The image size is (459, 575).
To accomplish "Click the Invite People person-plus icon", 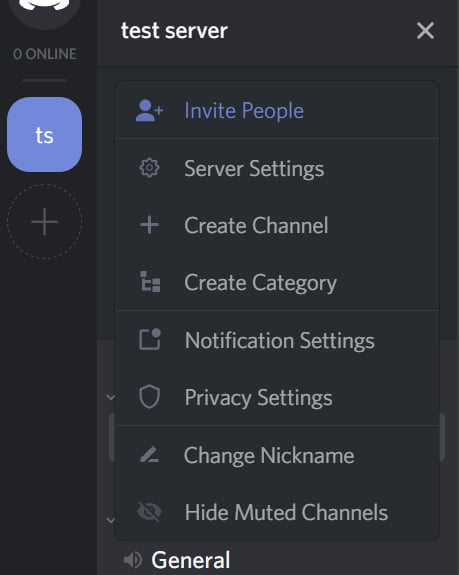I will coord(149,110).
